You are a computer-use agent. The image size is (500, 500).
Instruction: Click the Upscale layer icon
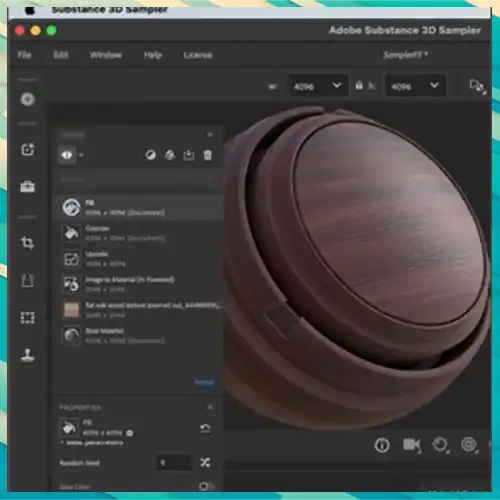(71, 259)
